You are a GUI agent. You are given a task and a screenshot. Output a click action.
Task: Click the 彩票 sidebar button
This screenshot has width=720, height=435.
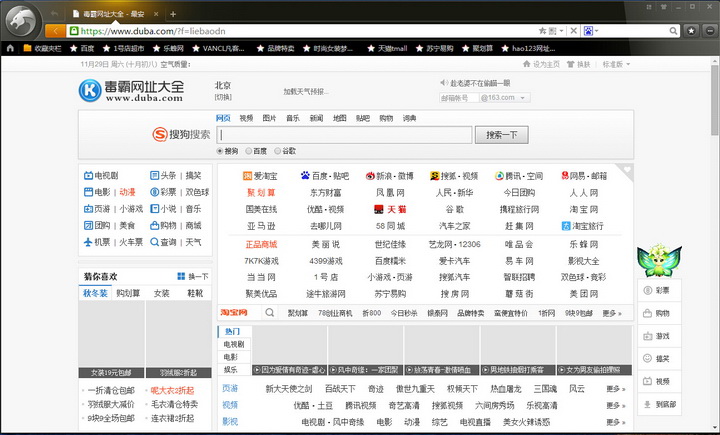pyautogui.click(x=659, y=290)
